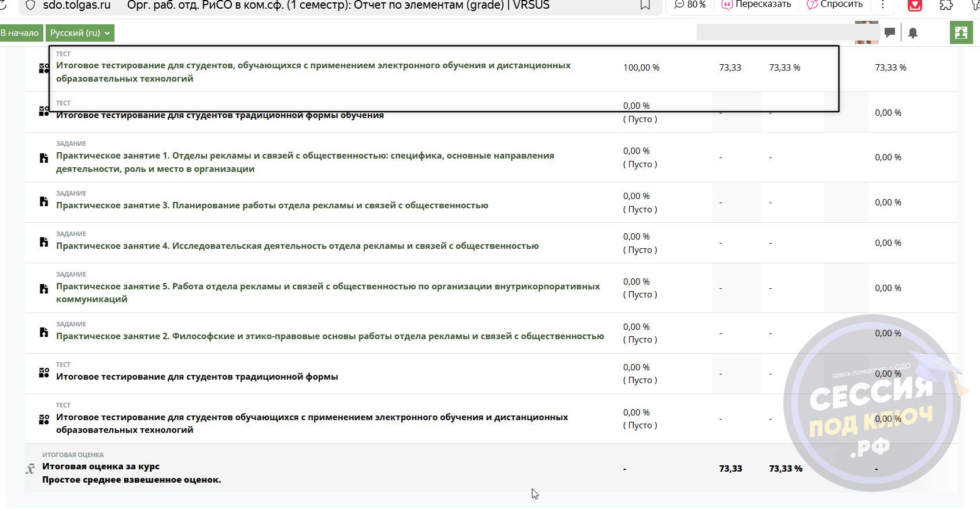The width and height of the screenshot is (980, 511).
Task: Click the Пересказать button in address bar
Action: [756, 5]
